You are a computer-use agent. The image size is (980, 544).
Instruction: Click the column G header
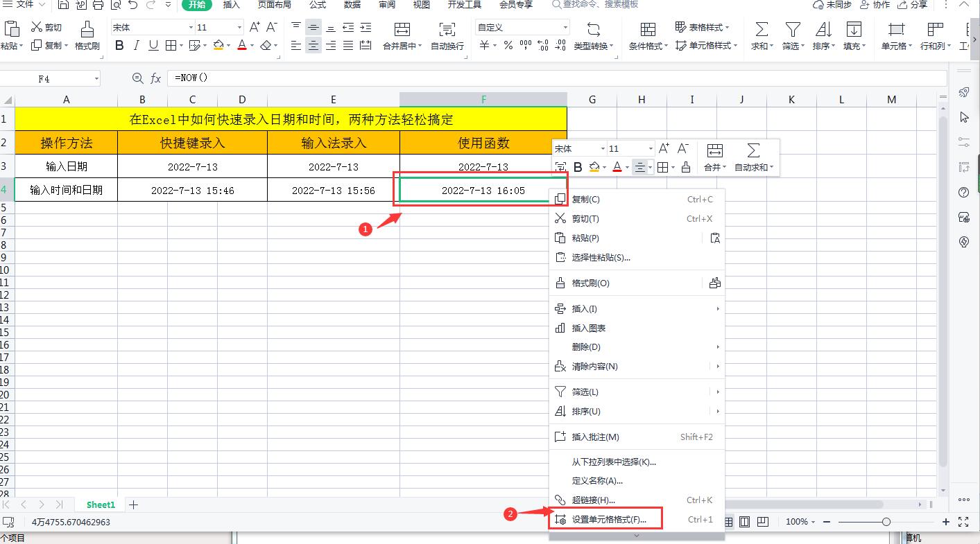click(x=592, y=100)
